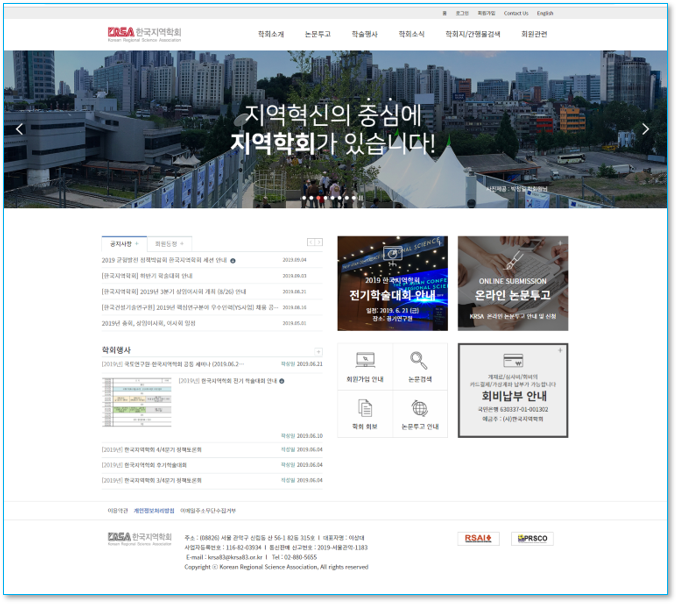Pause the banner slideshow
The height and width of the screenshot is (604, 677).
(x=361, y=198)
